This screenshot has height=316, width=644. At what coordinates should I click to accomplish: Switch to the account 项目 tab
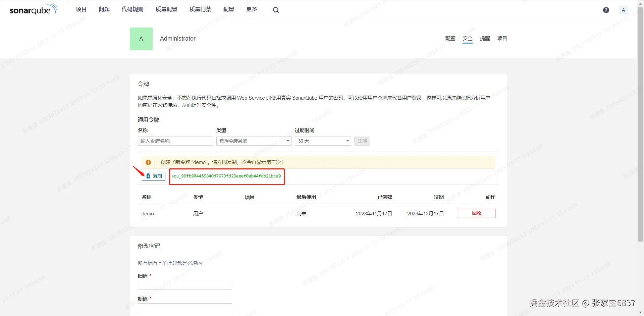(x=502, y=39)
